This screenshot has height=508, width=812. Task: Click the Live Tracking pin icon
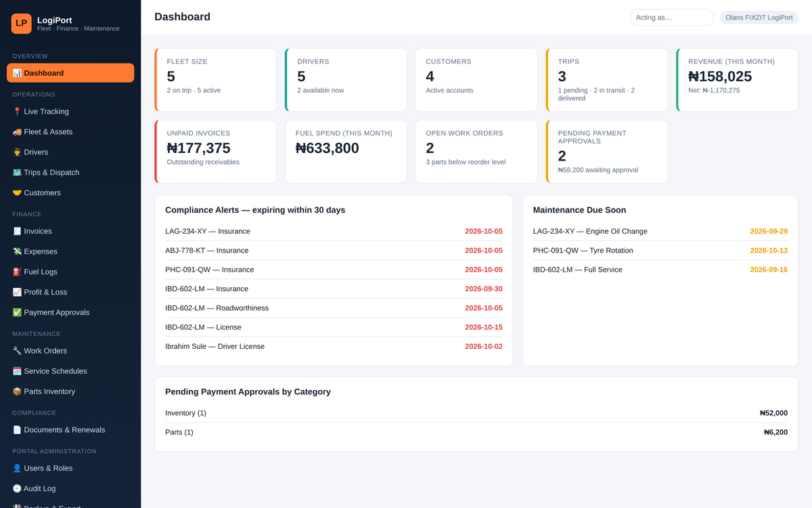[17, 112]
